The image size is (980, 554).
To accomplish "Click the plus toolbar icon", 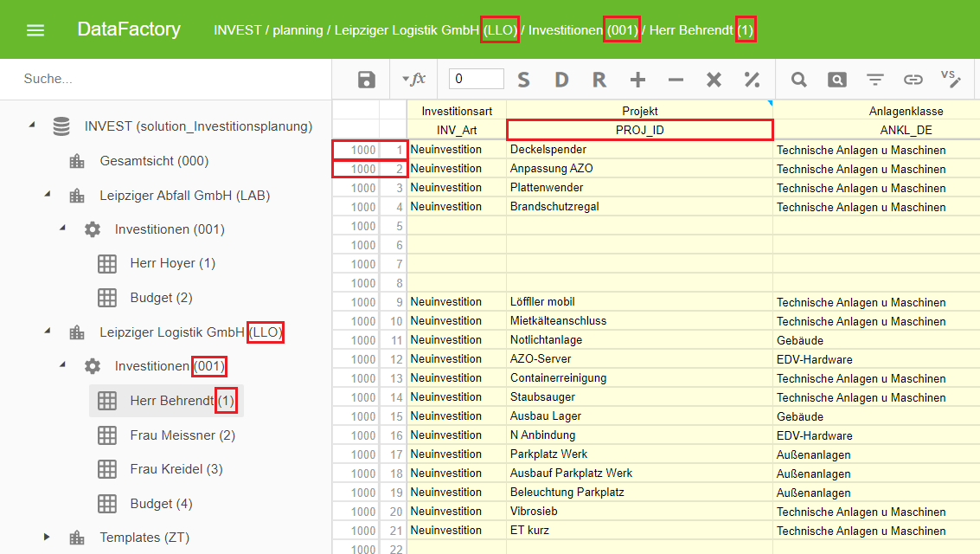I will click(x=637, y=80).
